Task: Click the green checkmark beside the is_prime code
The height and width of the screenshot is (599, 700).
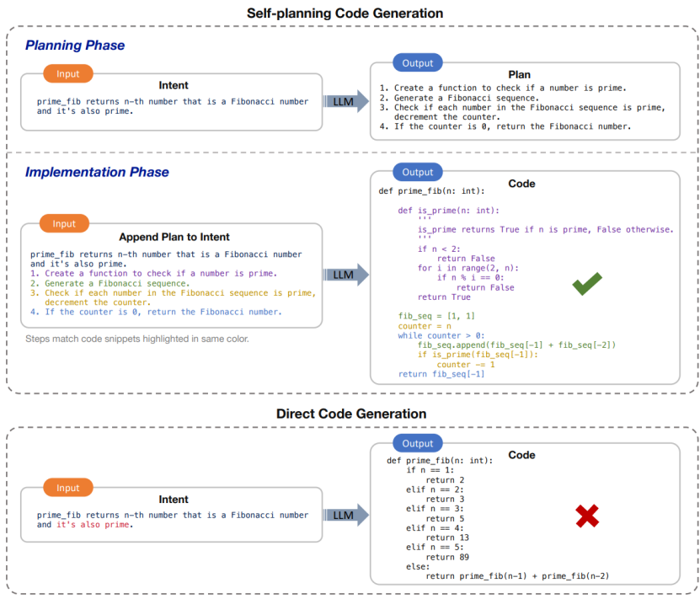Action: [587, 283]
